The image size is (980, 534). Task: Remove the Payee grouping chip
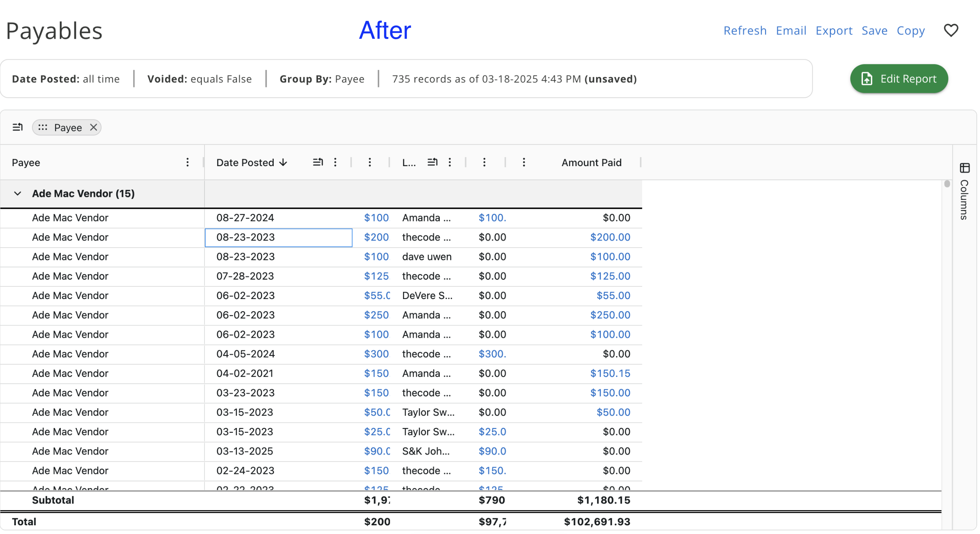tap(93, 127)
